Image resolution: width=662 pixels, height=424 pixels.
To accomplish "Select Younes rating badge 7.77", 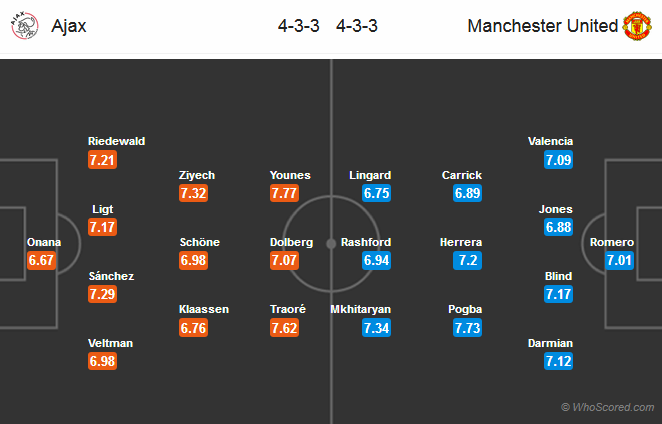I will click(284, 193).
